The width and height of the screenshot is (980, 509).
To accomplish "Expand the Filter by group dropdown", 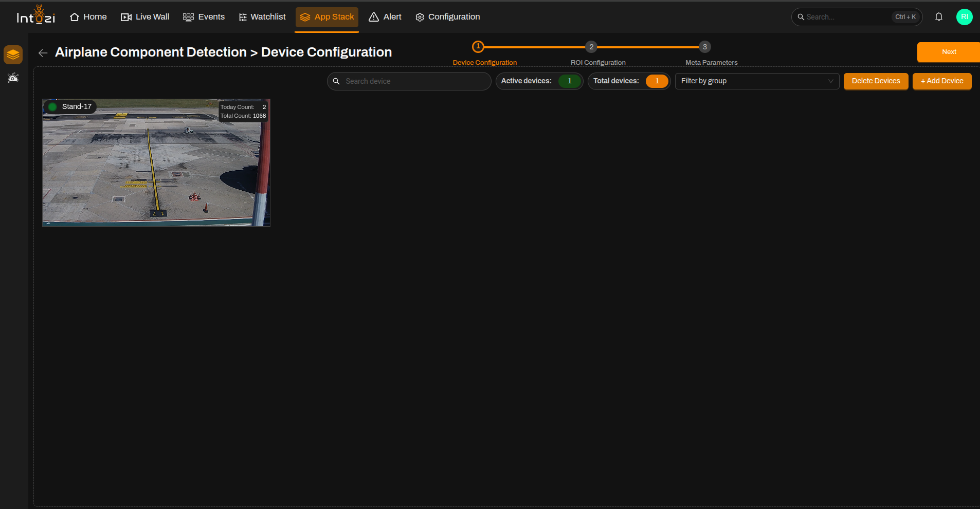I will click(757, 81).
